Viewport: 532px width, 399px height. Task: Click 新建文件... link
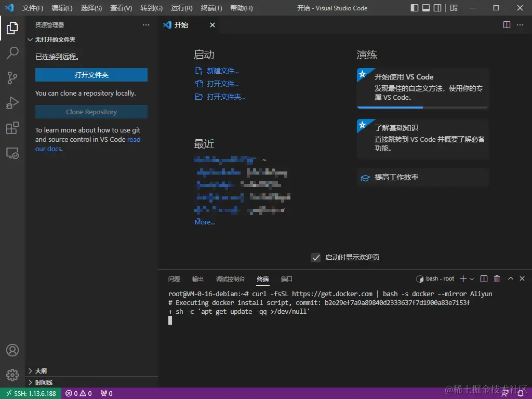pyautogui.click(x=217, y=71)
